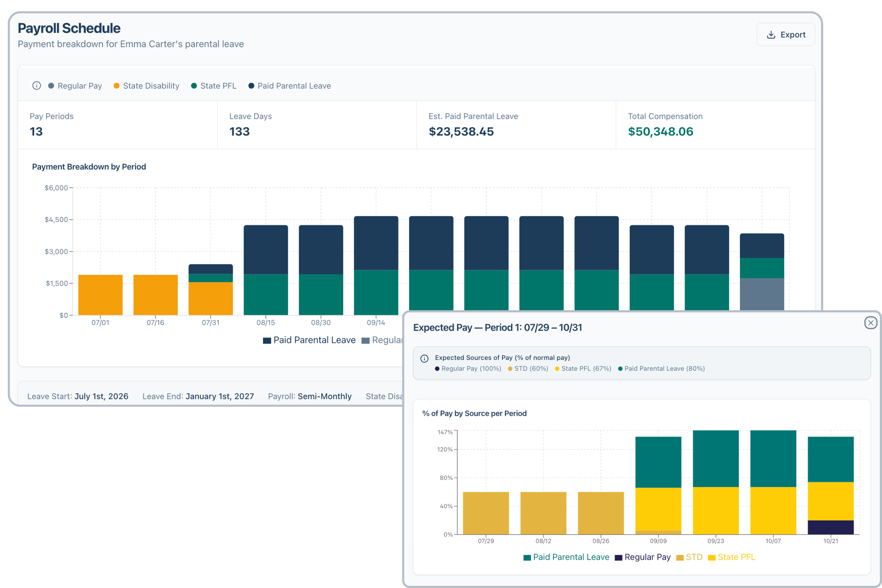Click the State PFL green legend dot in Payroll Schedule
The height and width of the screenshot is (588, 882).
tap(194, 86)
